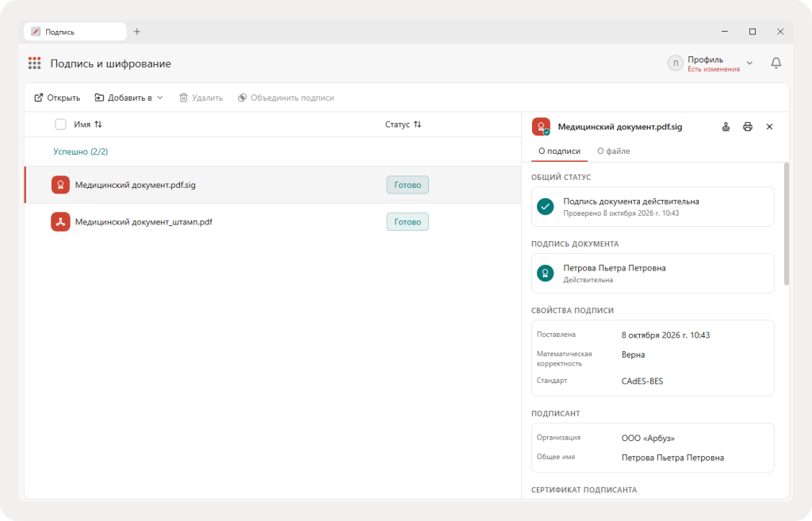The image size is (812, 521).
Task: Click the teal certificate icon beside Петрова Пьетра Петровна
Action: [546, 273]
